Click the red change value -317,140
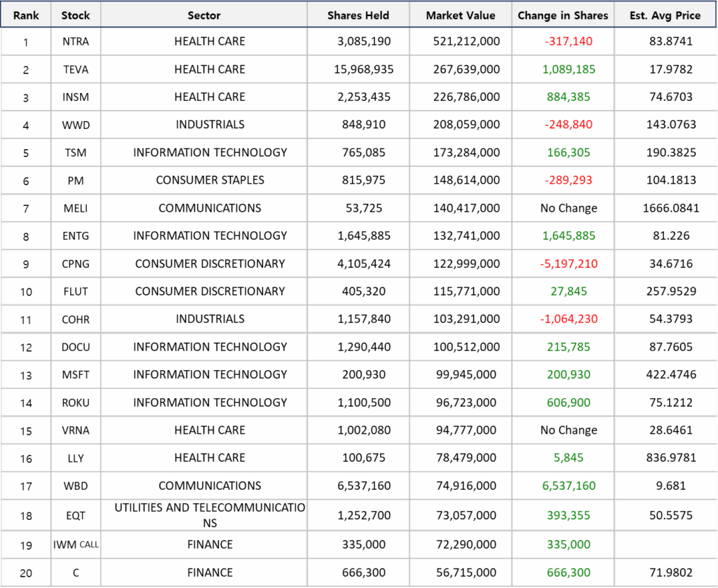Screen dimensions: 718x588 [x=568, y=41]
